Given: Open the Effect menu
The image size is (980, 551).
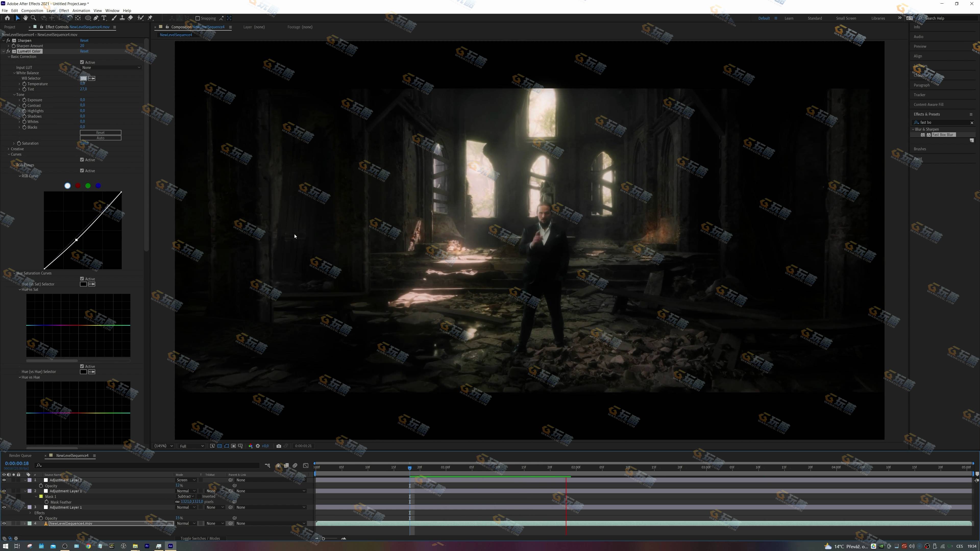Looking at the screenshot, I should pyautogui.click(x=64, y=11).
